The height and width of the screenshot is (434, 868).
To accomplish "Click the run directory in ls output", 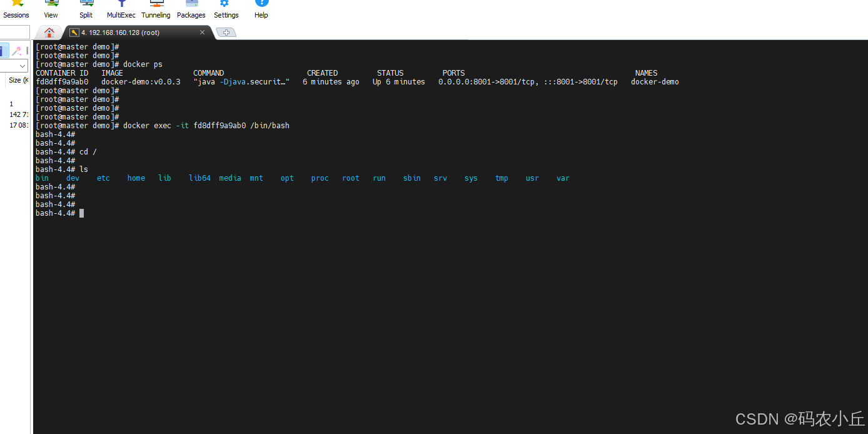I will [x=379, y=178].
